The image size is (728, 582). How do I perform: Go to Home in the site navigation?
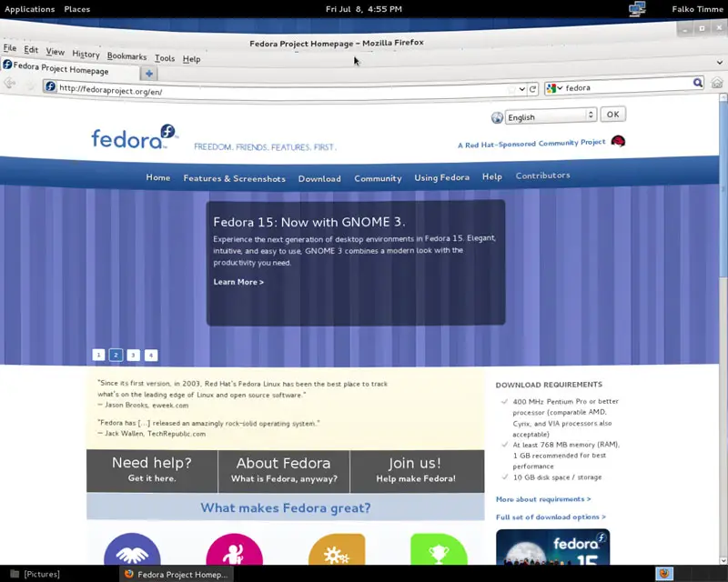[157, 177]
